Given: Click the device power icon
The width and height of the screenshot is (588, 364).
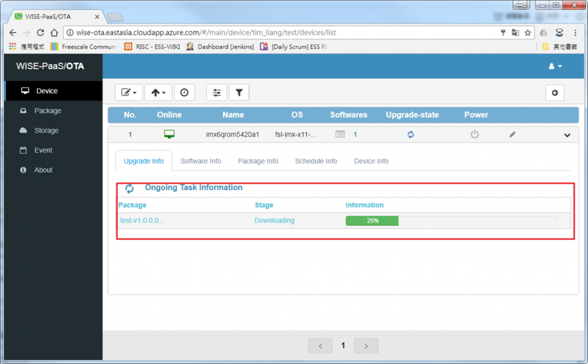Looking at the screenshot, I should [x=474, y=135].
